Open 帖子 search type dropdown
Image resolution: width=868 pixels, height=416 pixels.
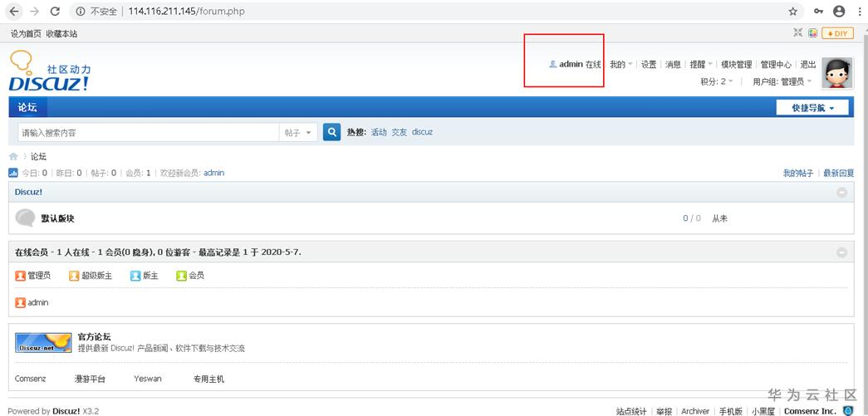coord(298,133)
